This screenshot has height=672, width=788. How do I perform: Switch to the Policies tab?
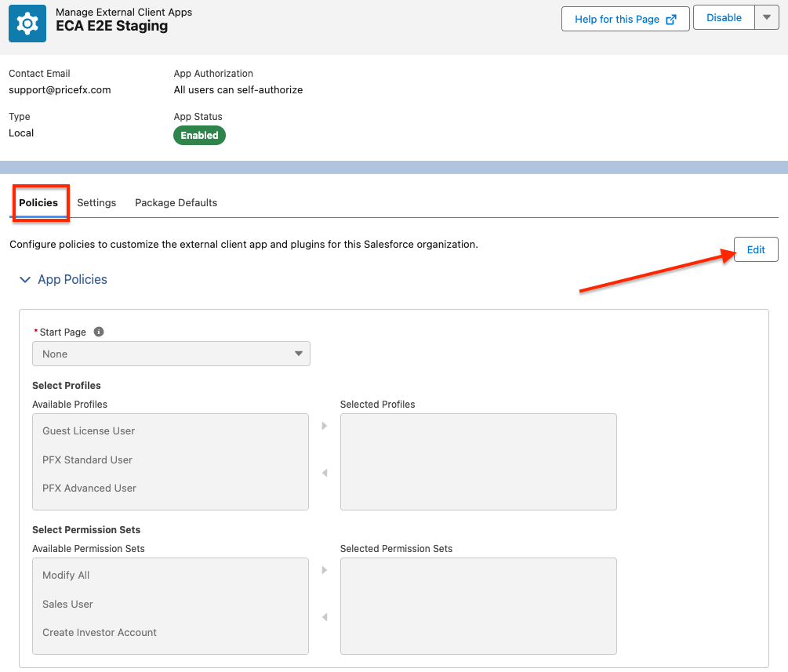(38, 202)
